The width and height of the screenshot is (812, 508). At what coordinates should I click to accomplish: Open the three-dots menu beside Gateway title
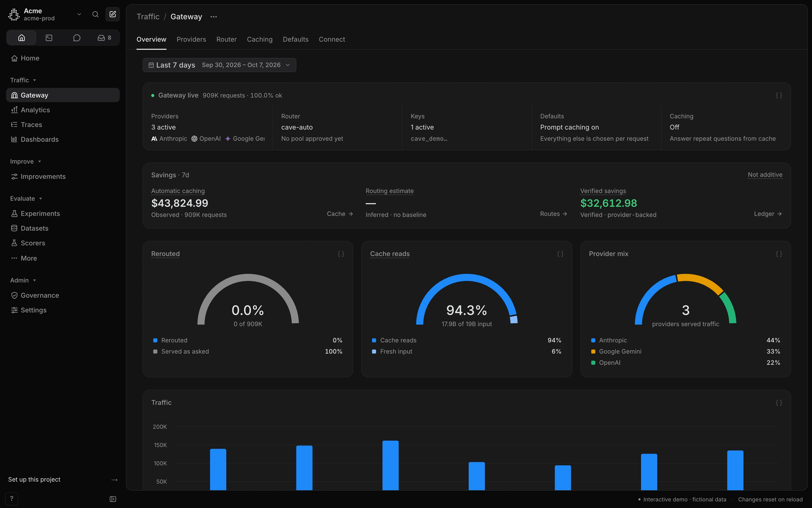[214, 17]
